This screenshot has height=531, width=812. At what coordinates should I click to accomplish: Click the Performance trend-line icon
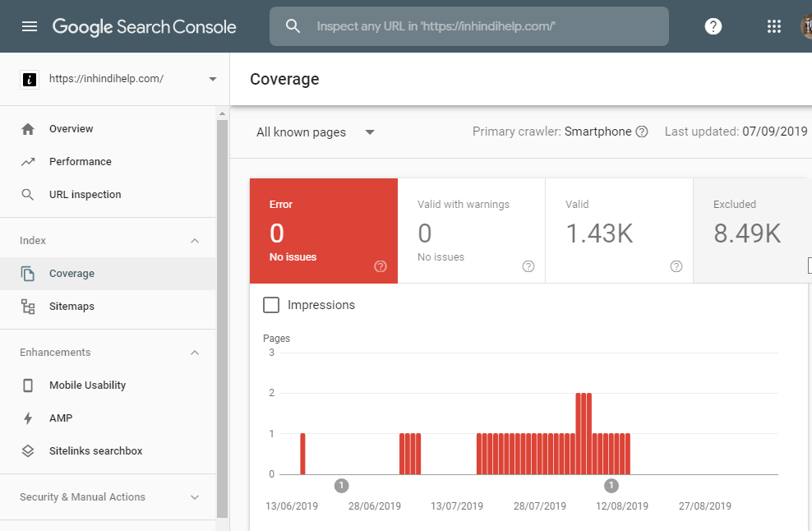tap(28, 162)
